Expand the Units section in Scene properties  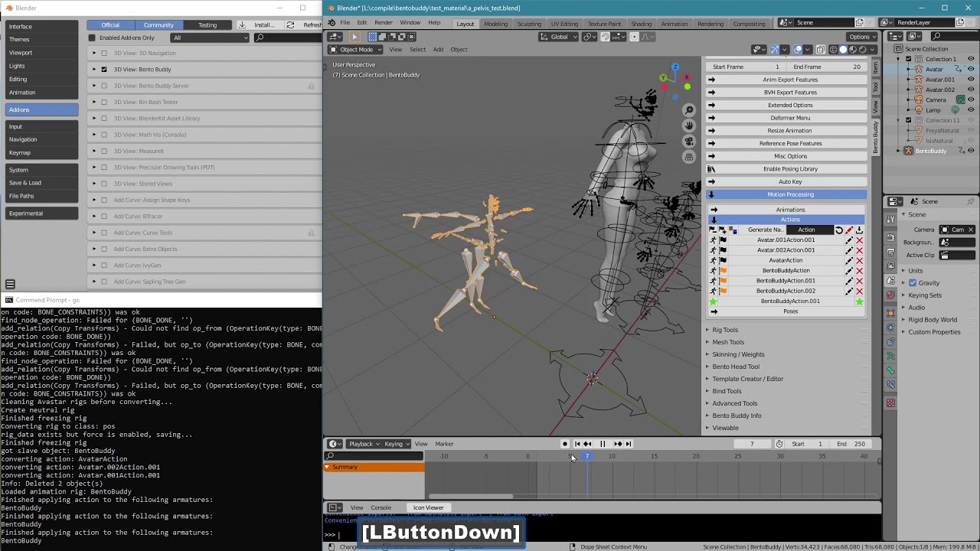pyautogui.click(x=916, y=271)
